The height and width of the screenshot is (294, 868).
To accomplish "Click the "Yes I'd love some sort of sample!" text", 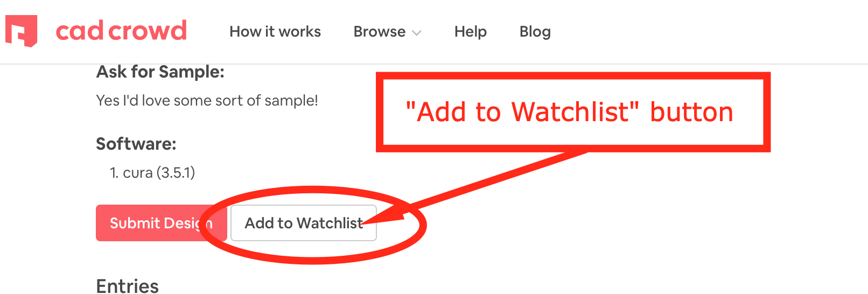I will pos(207,101).
